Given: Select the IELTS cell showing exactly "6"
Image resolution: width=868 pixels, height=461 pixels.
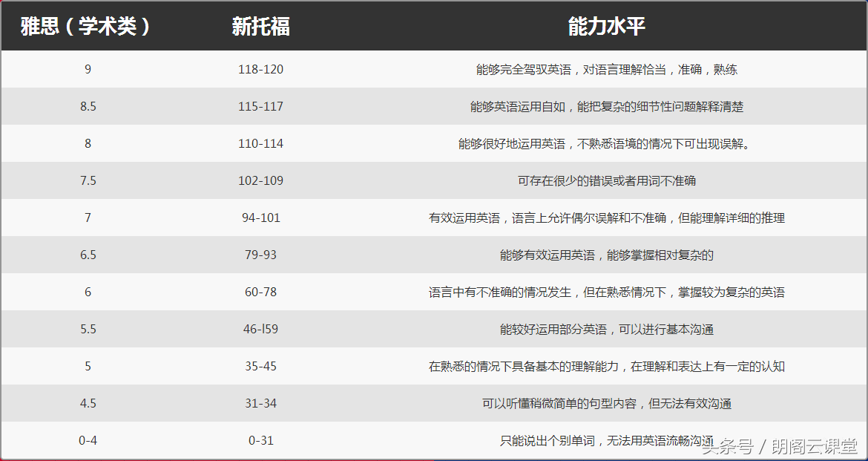Looking at the screenshot, I should click(x=88, y=292).
